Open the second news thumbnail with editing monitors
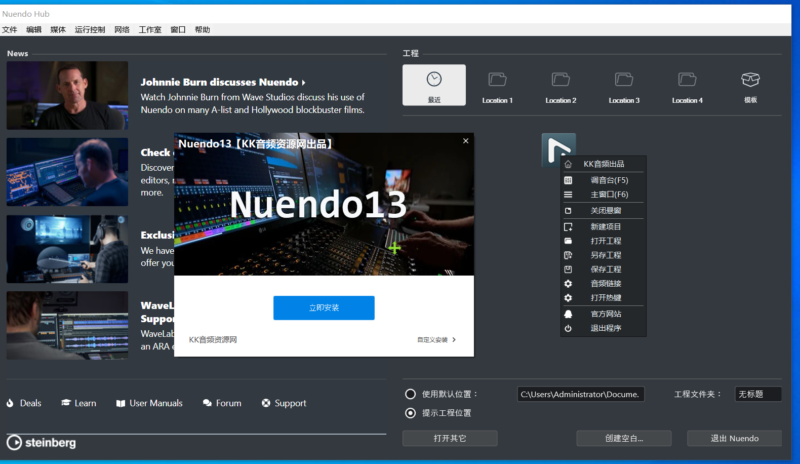Image resolution: width=800 pixels, height=464 pixels. click(x=67, y=172)
